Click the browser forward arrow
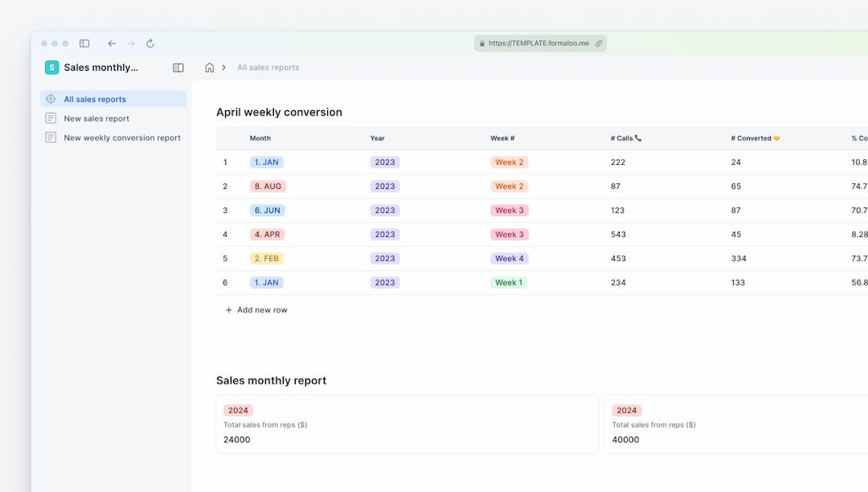The image size is (868, 492). click(131, 43)
